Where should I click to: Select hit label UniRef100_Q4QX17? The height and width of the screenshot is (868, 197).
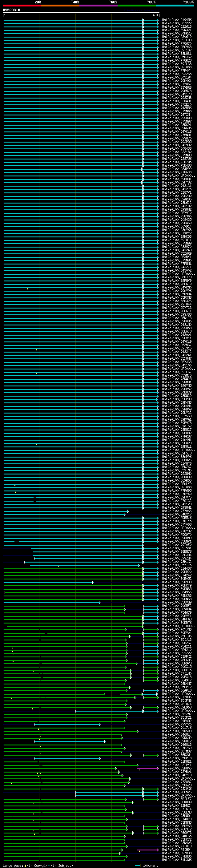[177, 515]
